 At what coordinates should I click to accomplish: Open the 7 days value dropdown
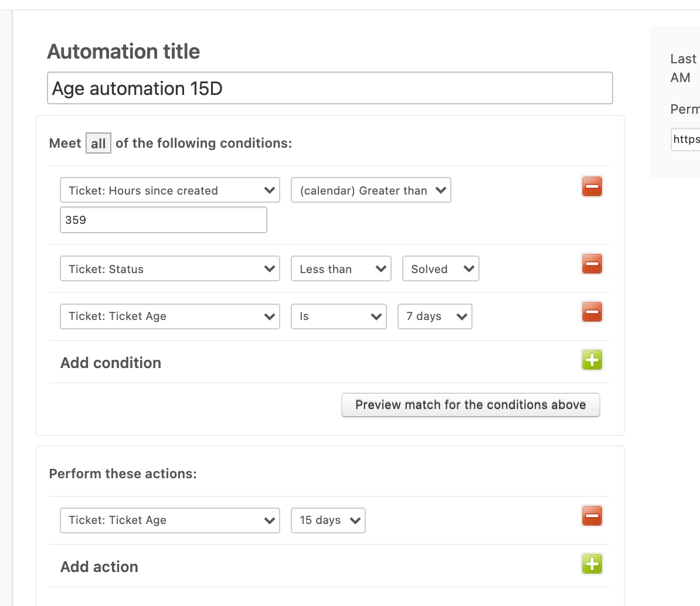[x=434, y=316]
